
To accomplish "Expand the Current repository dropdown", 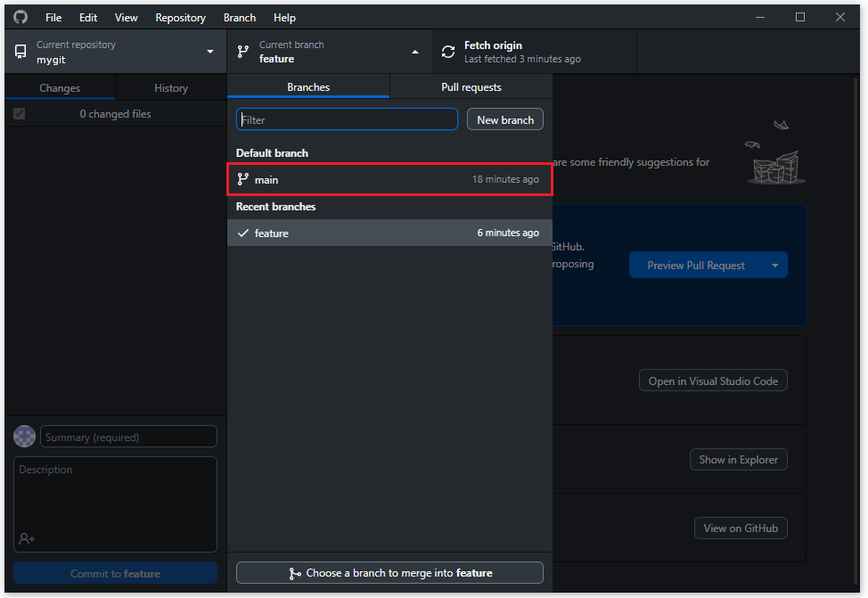I will click(210, 52).
